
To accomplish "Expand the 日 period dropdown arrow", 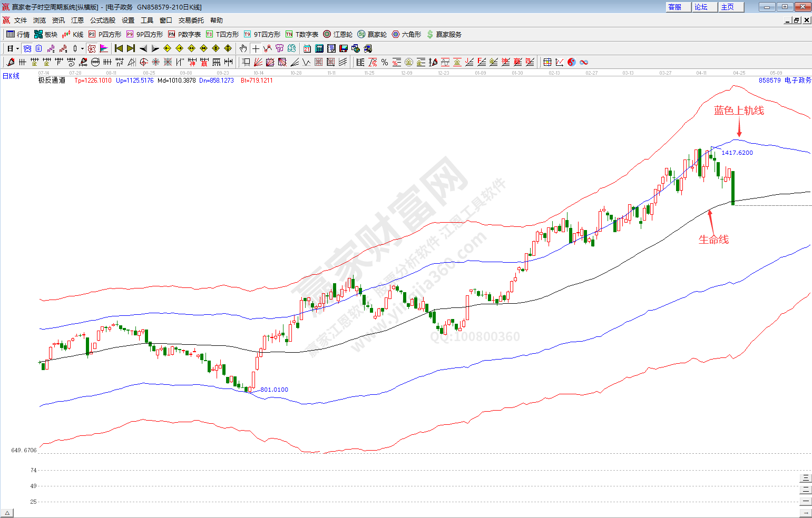I will coord(17,49).
